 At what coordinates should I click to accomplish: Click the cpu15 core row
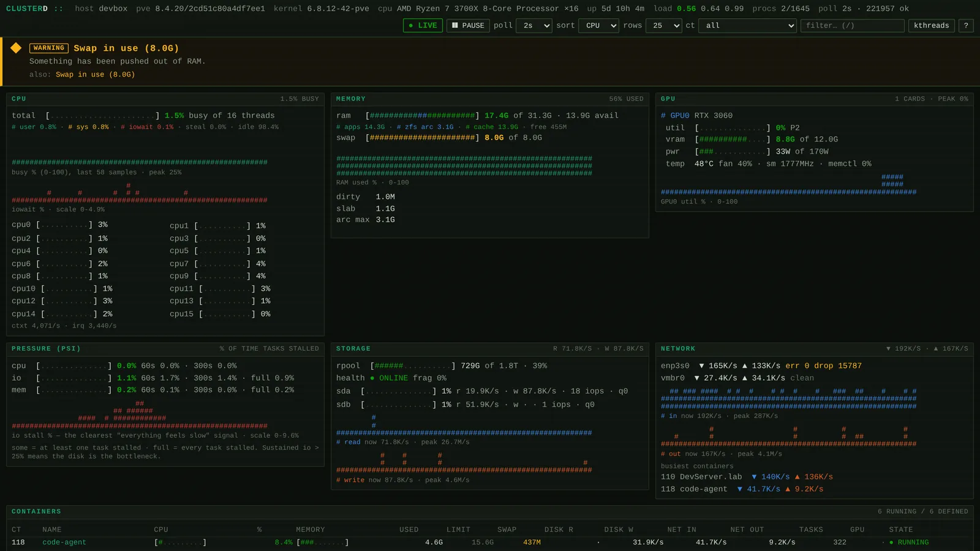pyautogui.click(x=221, y=314)
